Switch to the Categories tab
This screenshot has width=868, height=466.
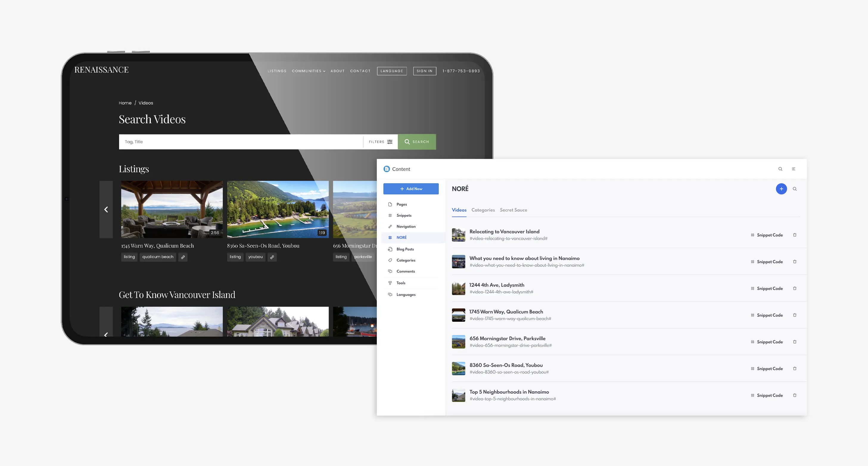pos(483,210)
